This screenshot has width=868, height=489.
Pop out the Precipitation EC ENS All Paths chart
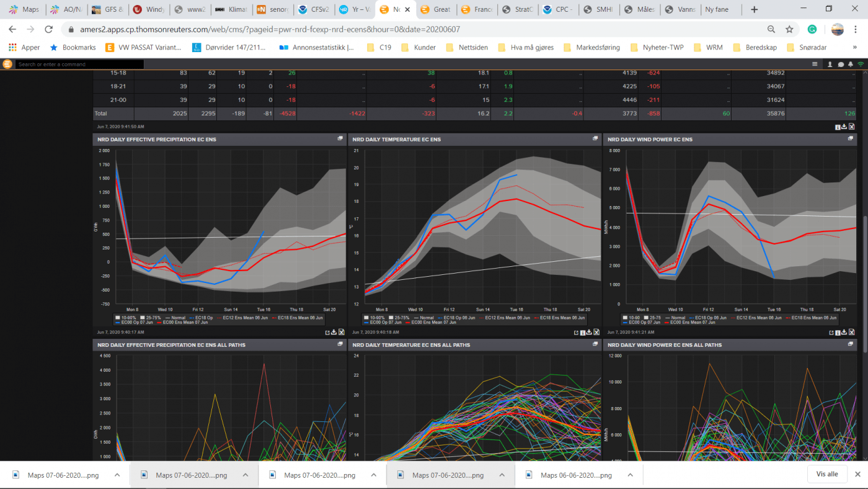[340, 344]
